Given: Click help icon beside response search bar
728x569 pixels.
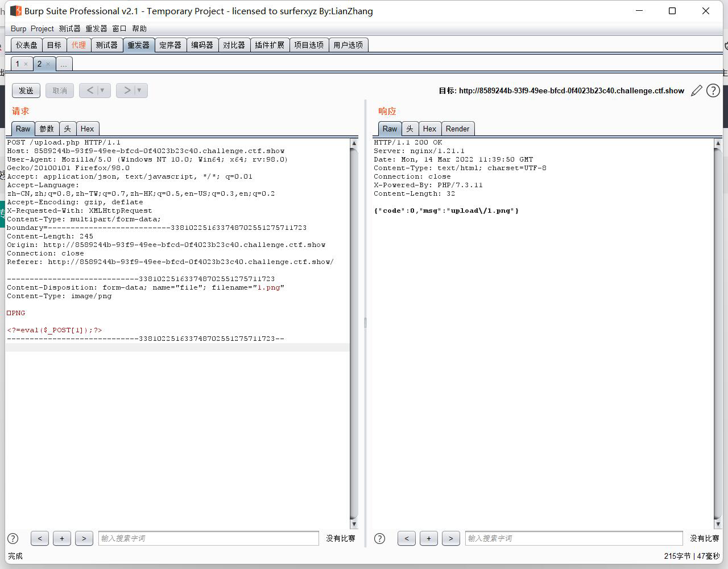Looking at the screenshot, I should [x=379, y=538].
